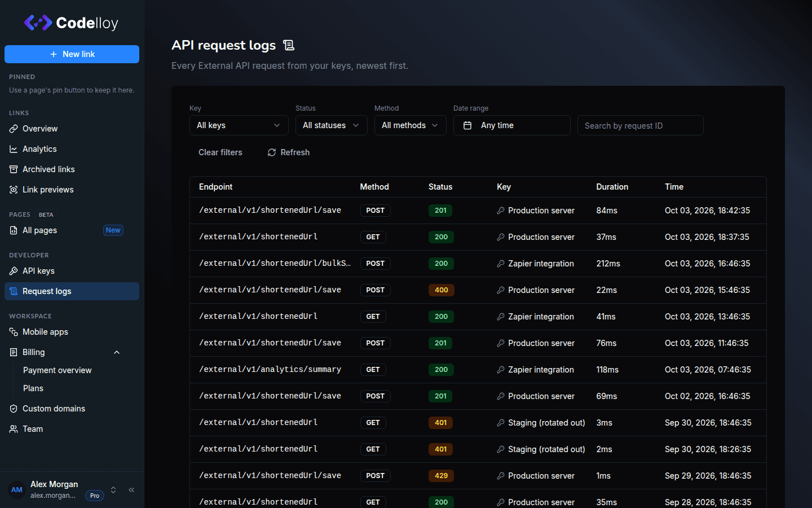The width and height of the screenshot is (812, 508).
Task: Click the Mobile apps icon
Action: coord(14,332)
